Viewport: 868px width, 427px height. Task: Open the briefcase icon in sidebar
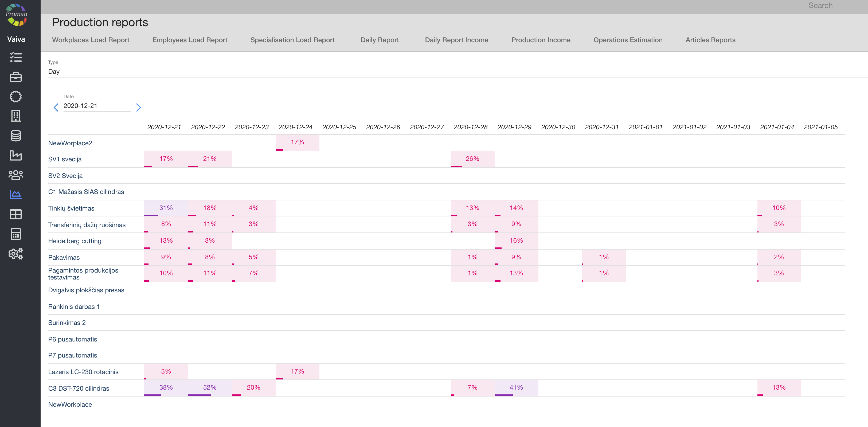15,77
